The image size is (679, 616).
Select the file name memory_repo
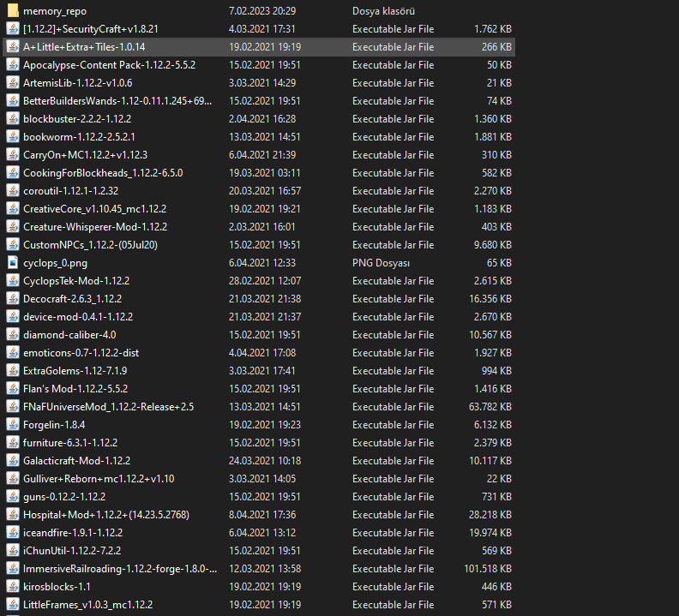click(x=55, y=11)
